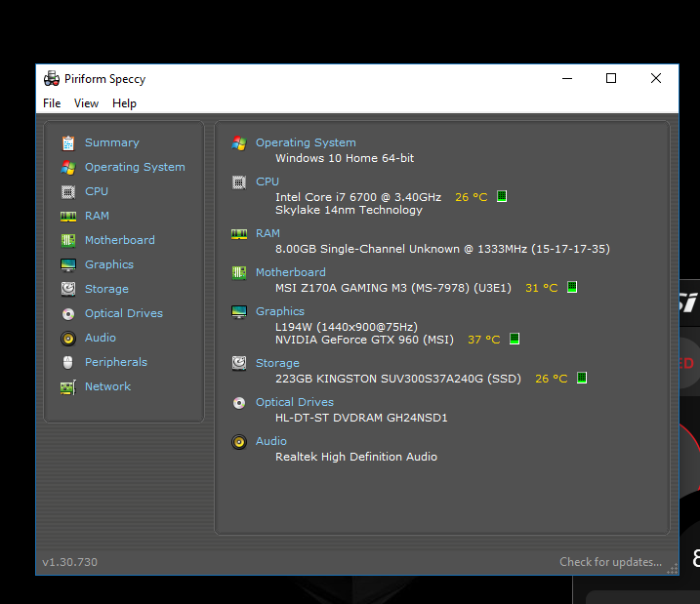Click the Audio heading link in summary
Viewport: 700px width, 604px height.
(271, 441)
